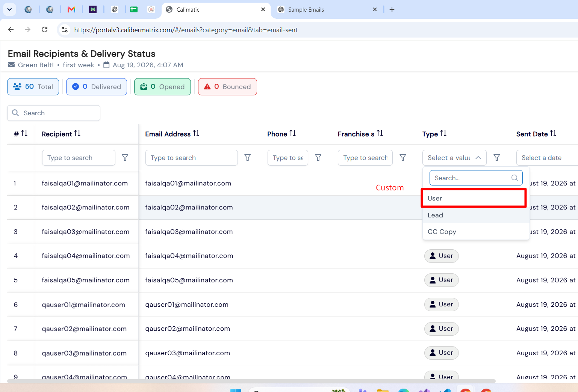The width and height of the screenshot is (578, 392).
Task: Sort by Sent Date column arrows
Action: point(553,134)
